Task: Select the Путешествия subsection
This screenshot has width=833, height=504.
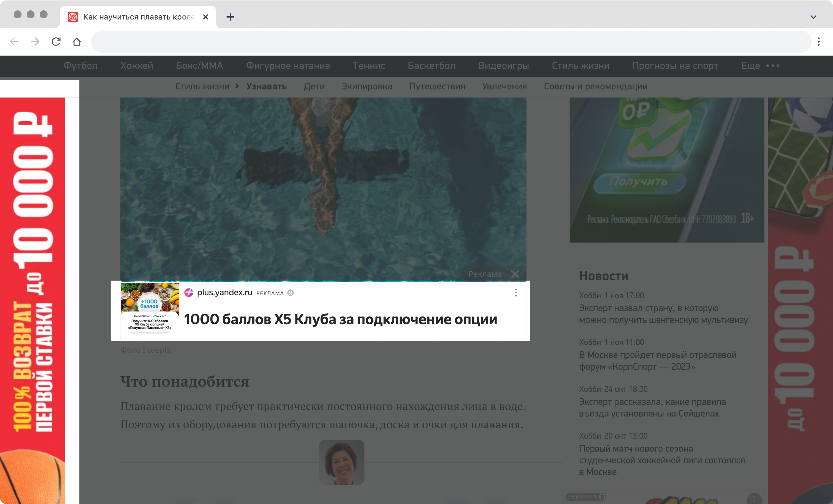Action: [x=437, y=86]
